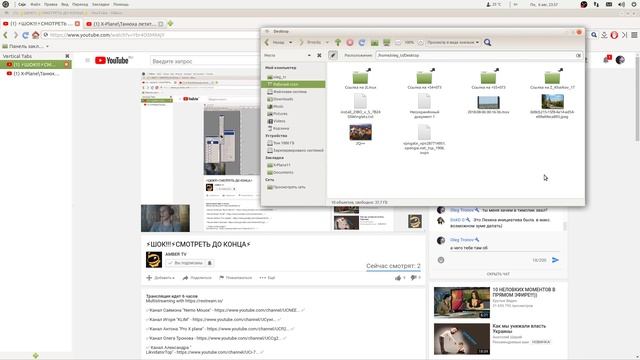Image resolution: width=640 pixels, height=360 pixels.
Task: Click the subscribed button under AMBER TV
Action: pos(185,263)
